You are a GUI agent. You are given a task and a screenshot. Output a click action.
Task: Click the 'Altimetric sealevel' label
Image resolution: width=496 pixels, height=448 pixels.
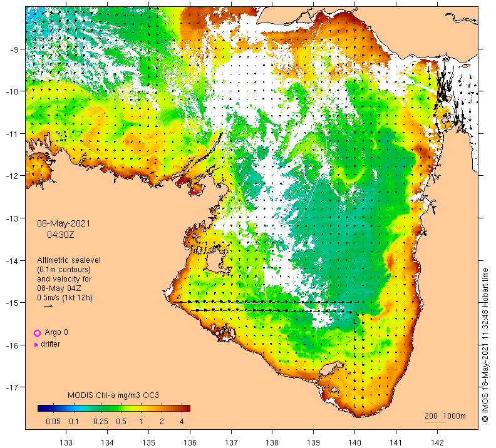69,260
